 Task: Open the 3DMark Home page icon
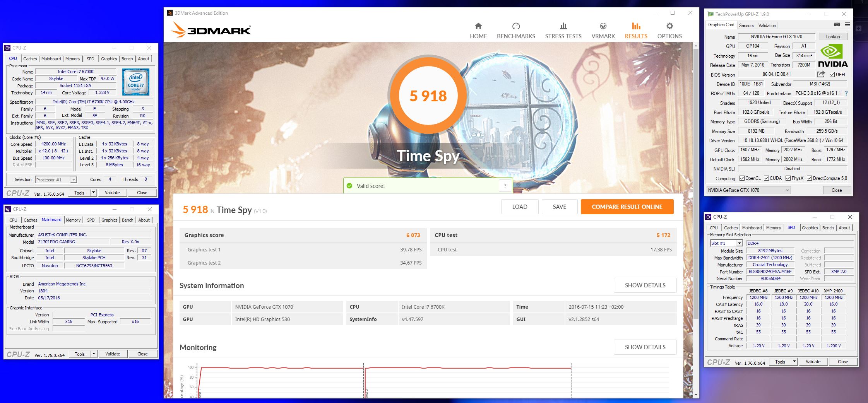coord(478,26)
